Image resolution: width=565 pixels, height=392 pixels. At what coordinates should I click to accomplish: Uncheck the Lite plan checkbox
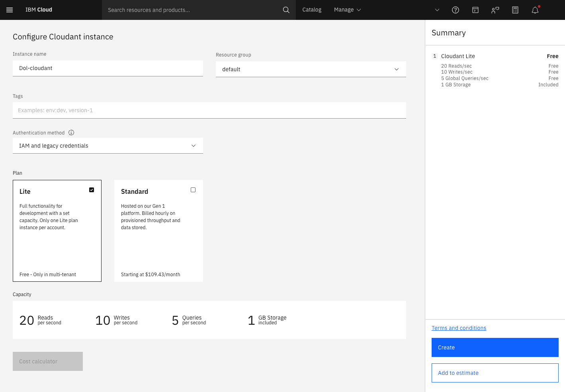coord(92,190)
